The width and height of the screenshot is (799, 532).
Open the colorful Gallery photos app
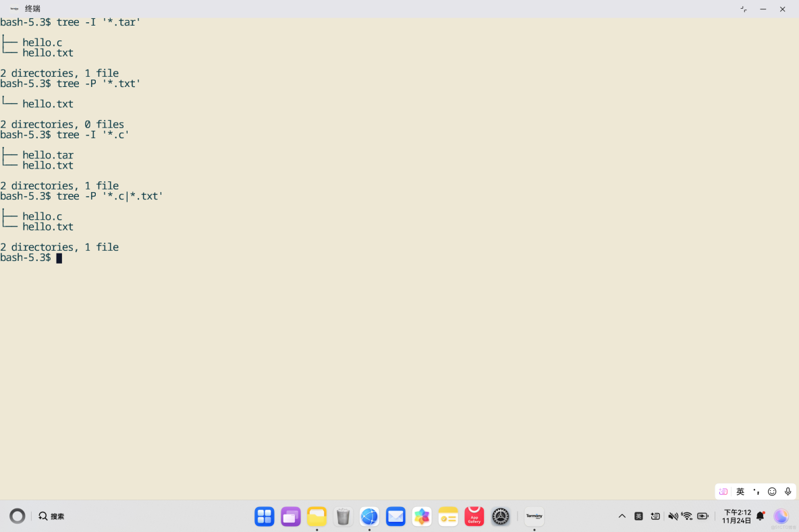click(421, 516)
